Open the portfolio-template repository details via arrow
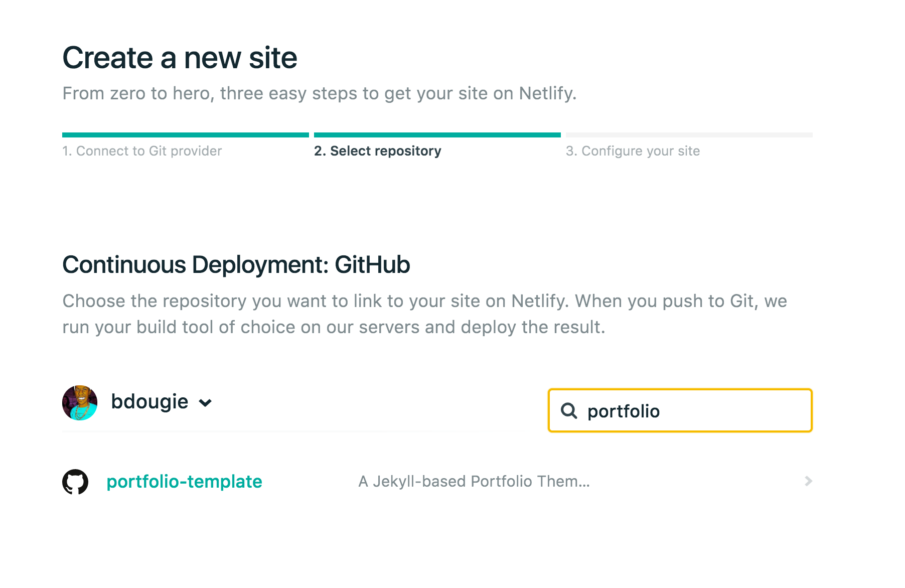This screenshot has height=588, width=905. 808,482
